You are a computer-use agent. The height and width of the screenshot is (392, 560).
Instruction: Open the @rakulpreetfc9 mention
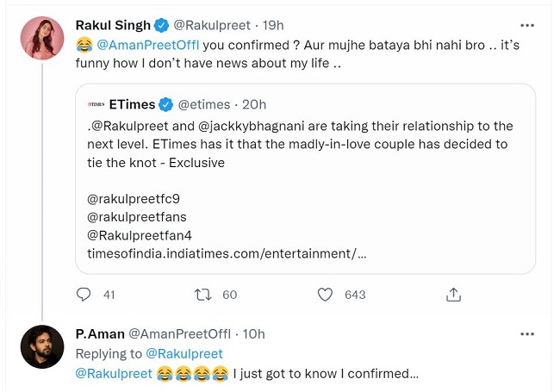click(134, 199)
